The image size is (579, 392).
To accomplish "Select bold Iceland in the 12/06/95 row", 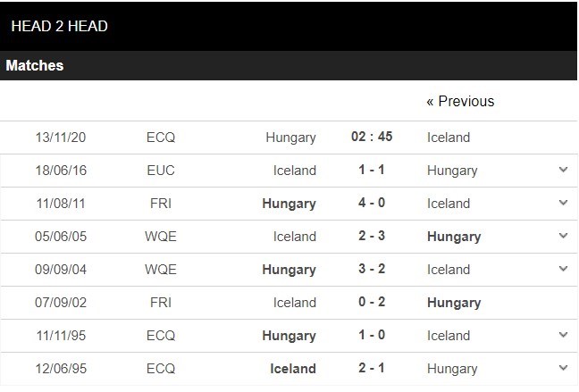I will tap(293, 368).
